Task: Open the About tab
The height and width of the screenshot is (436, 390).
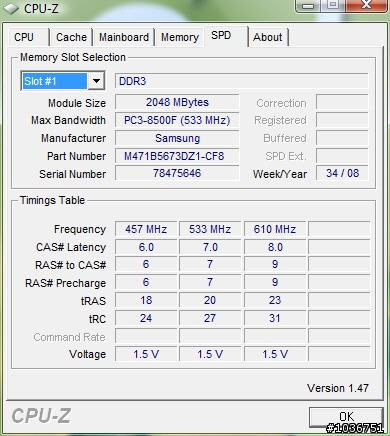Action: coord(268,37)
